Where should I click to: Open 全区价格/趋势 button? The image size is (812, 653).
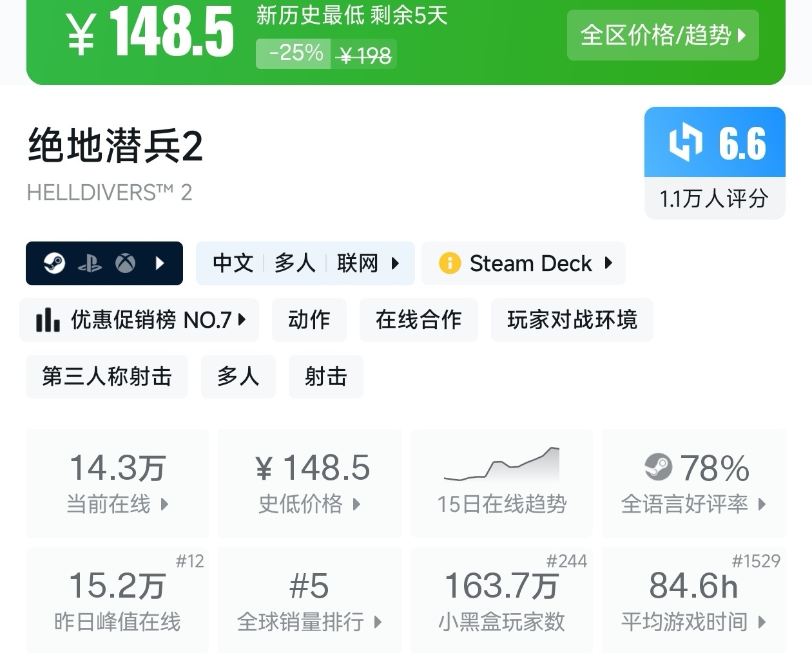(x=662, y=35)
